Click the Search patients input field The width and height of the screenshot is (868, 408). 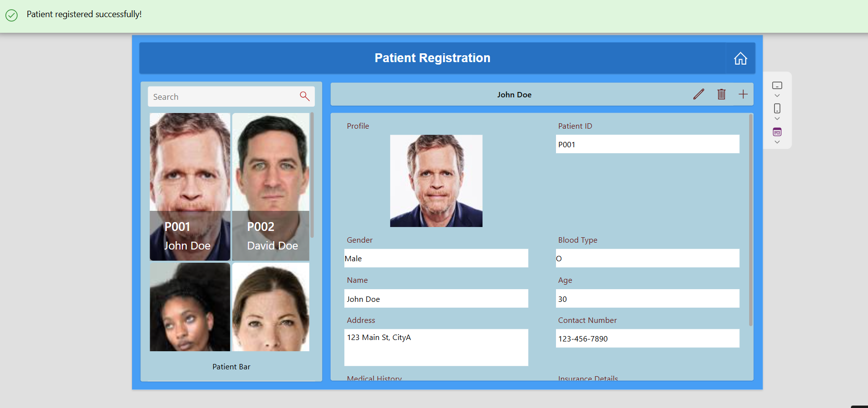tap(223, 97)
